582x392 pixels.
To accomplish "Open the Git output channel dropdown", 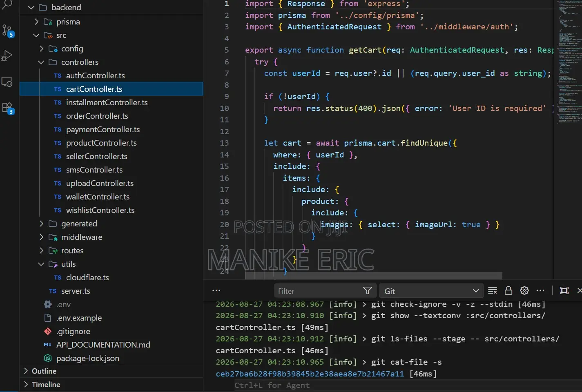I will click(431, 291).
